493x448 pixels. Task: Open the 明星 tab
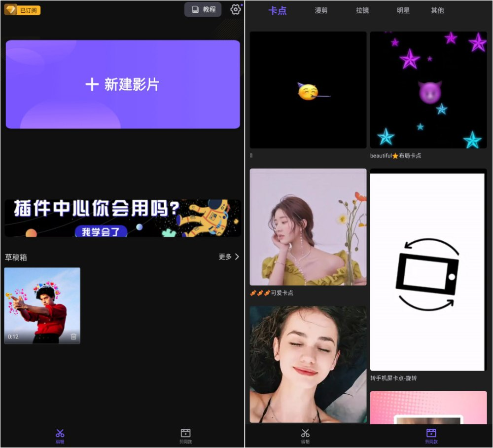coord(403,10)
